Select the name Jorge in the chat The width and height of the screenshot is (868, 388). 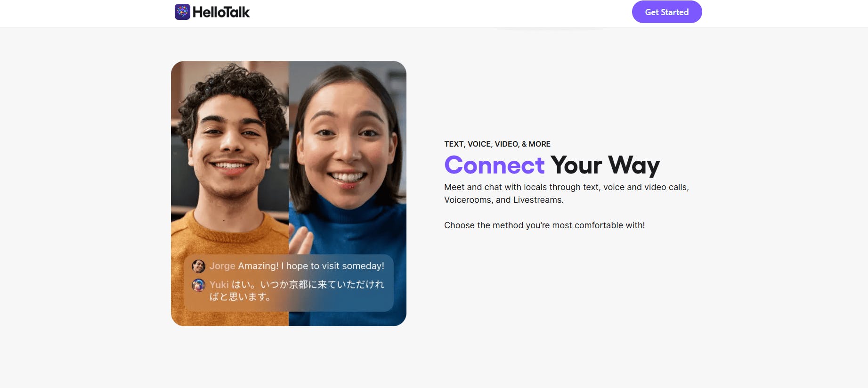(222, 266)
